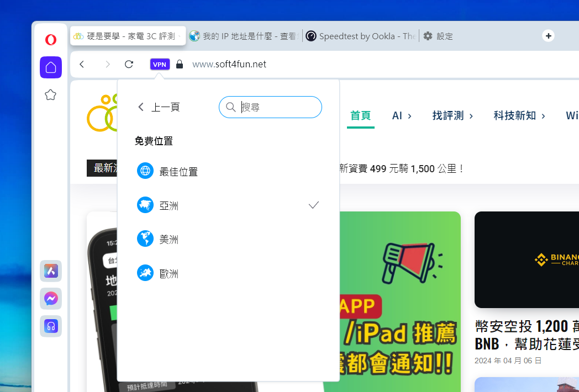The image size is (579, 392).
Task: Switch to the Speedtest by Ookla tab
Action: pyautogui.click(x=360, y=36)
